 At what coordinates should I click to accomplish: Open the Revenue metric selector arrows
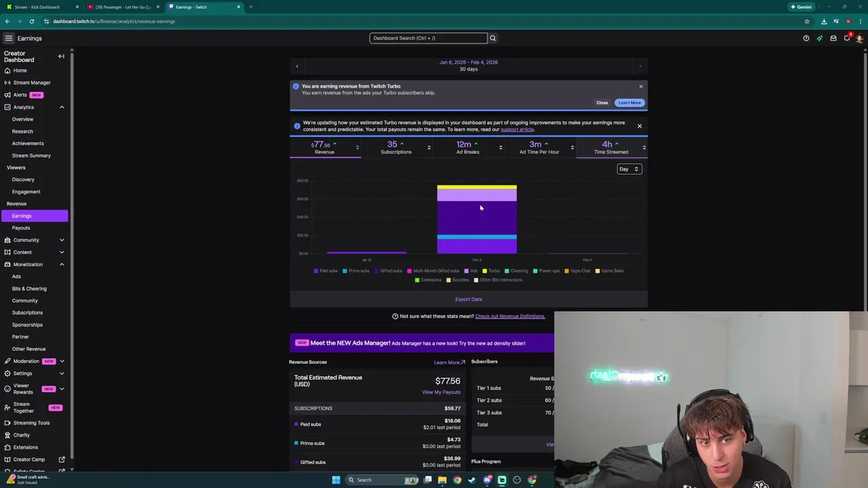tap(357, 147)
